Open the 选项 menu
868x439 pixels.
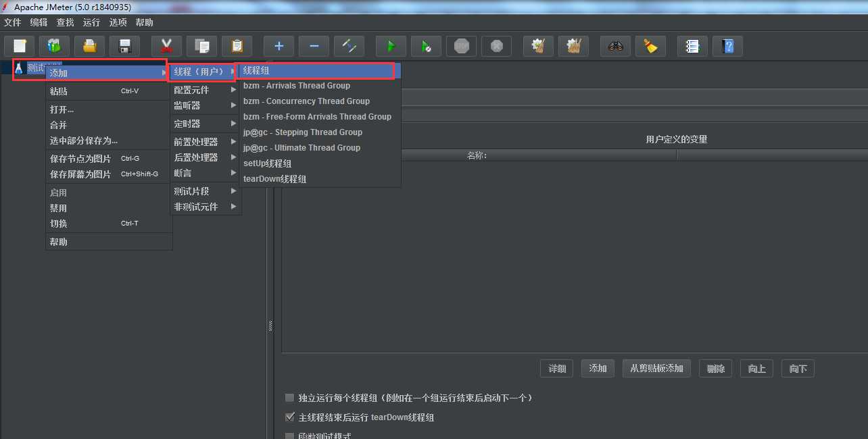pyautogui.click(x=118, y=22)
